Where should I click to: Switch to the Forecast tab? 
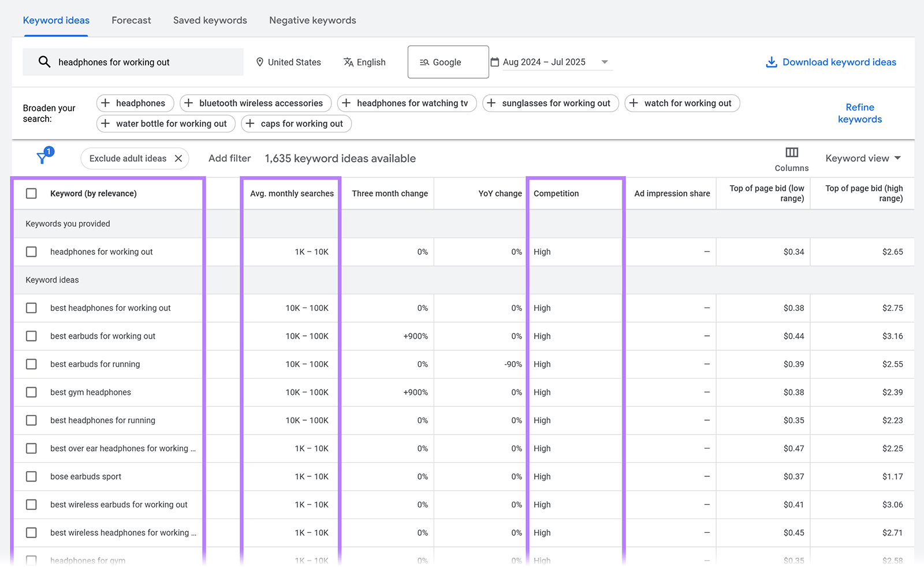coord(131,20)
